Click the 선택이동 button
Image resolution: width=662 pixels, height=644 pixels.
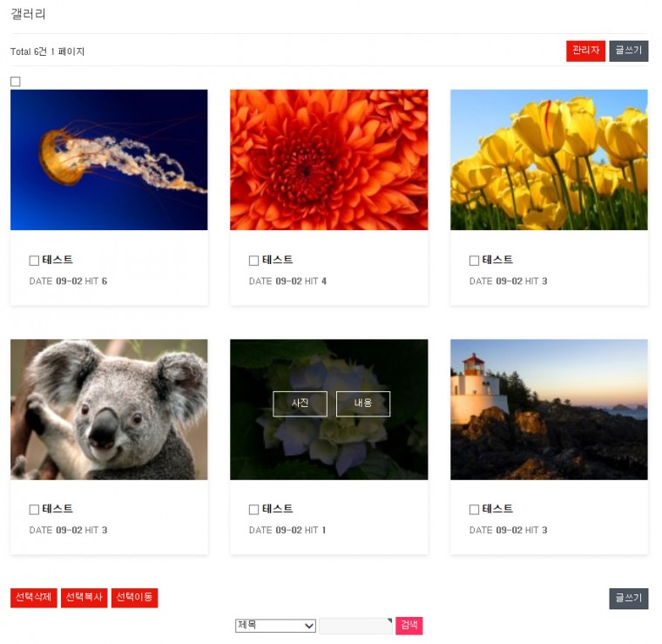tap(135, 598)
